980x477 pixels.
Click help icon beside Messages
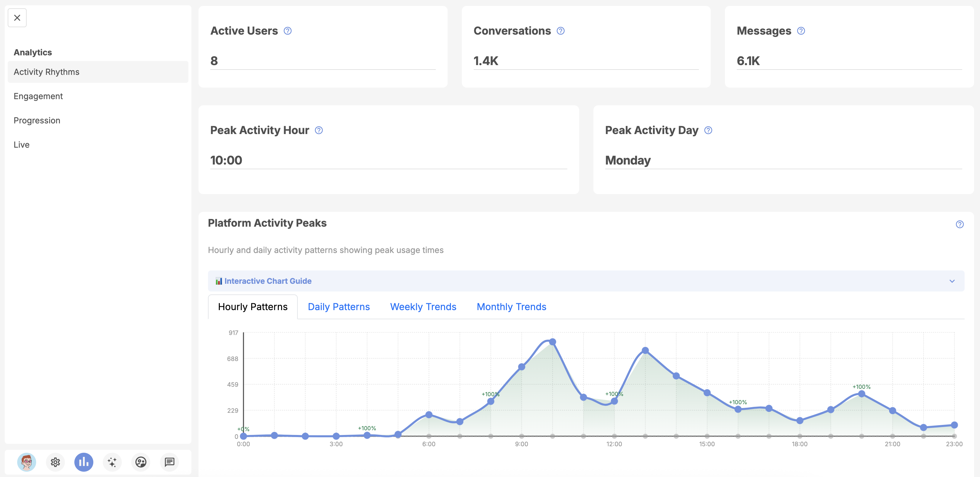pos(801,31)
